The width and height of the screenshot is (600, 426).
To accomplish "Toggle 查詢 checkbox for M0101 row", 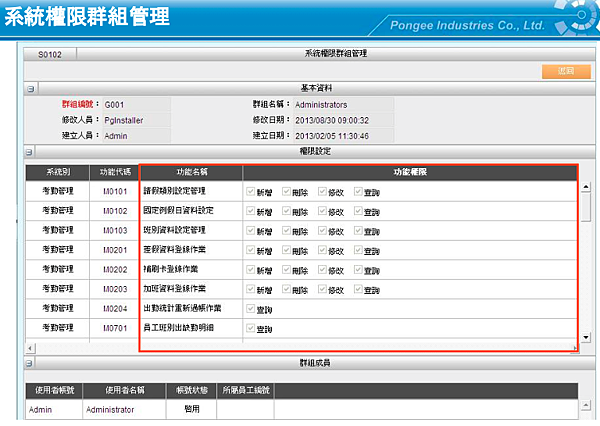I will pos(358,191).
